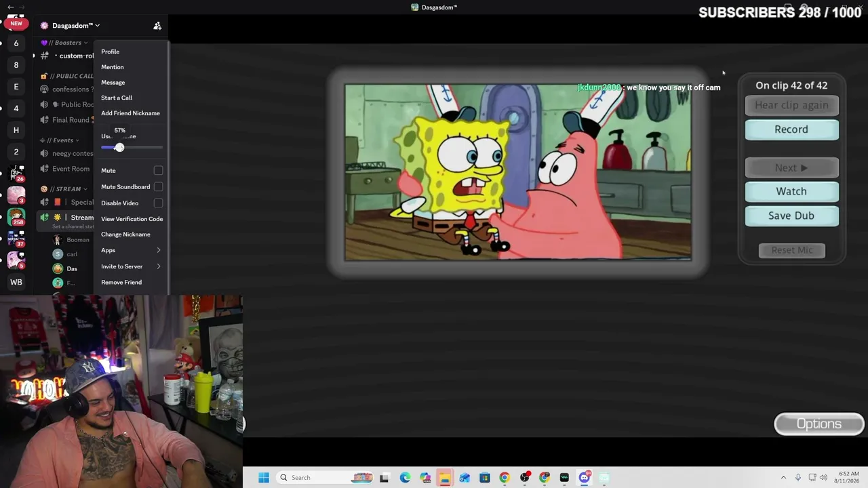This screenshot has height=488, width=868.
Task: Click the Save Dub button
Action: pyautogui.click(x=791, y=216)
